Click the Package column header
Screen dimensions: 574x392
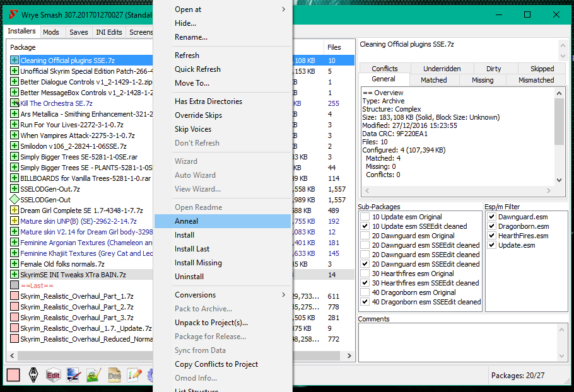tap(23, 47)
